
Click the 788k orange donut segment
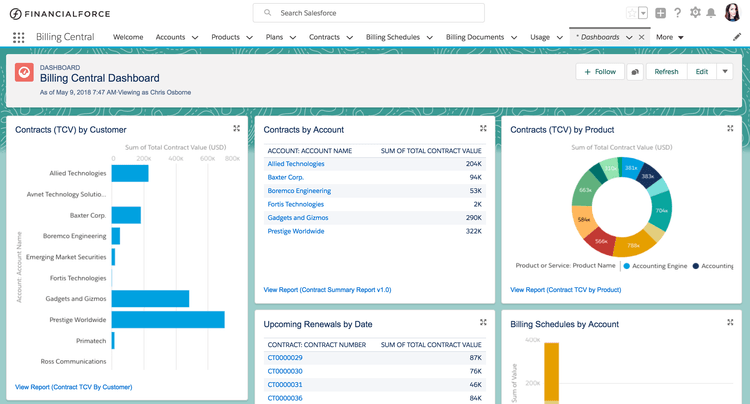[634, 245]
